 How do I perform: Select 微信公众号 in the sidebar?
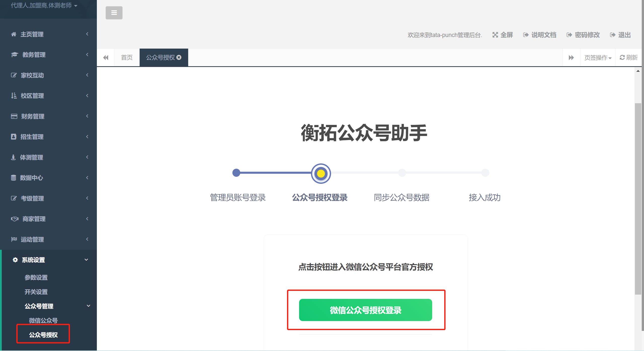point(43,321)
